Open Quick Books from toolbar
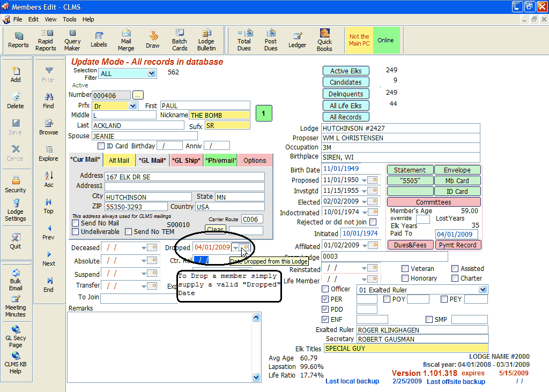Viewport: 549px width, 392px height. click(324, 40)
